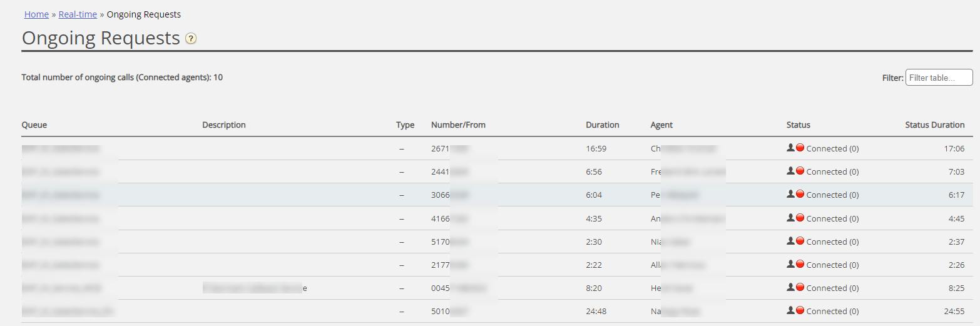
Task: Sort by the Type column header
Action: click(x=405, y=125)
